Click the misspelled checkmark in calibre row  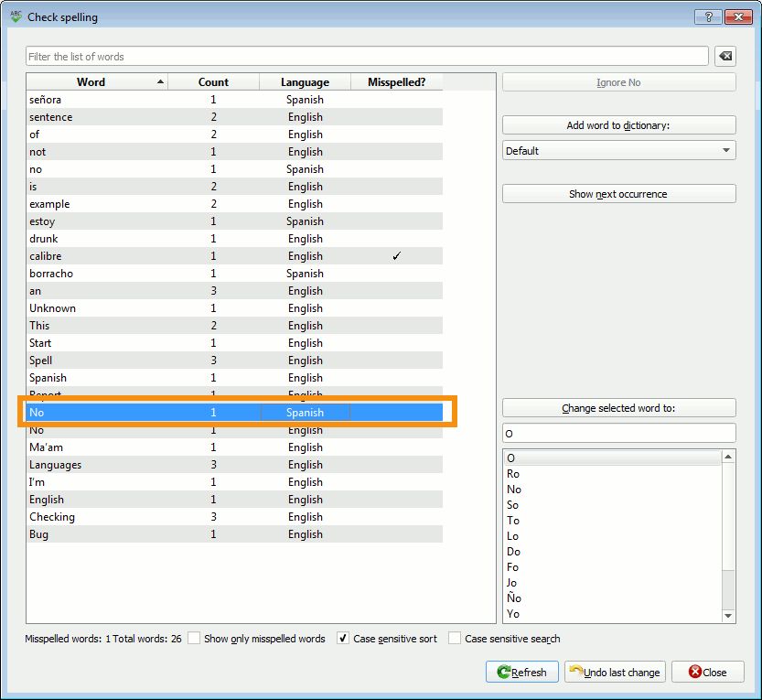[x=397, y=255]
